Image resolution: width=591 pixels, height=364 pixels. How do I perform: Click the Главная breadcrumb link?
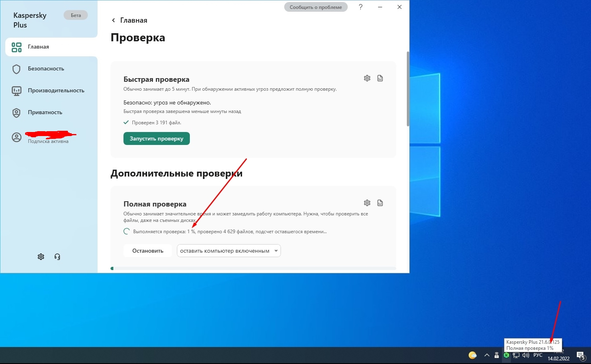[134, 20]
